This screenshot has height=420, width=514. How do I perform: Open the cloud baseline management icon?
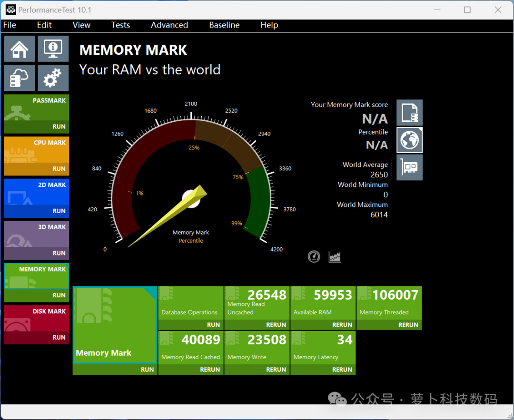(x=20, y=78)
